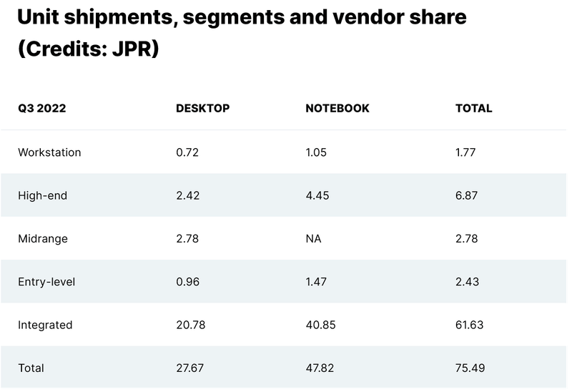This screenshot has height=392, width=572.
Task: Click the Q3 2022 column header
Action: click(41, 109)
